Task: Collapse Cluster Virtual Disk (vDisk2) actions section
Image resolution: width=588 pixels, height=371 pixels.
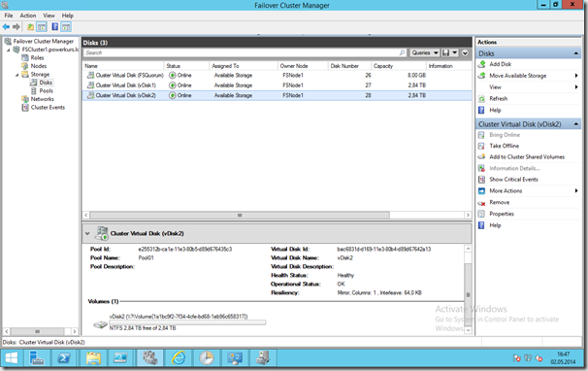Action: [x=576, y=124]
